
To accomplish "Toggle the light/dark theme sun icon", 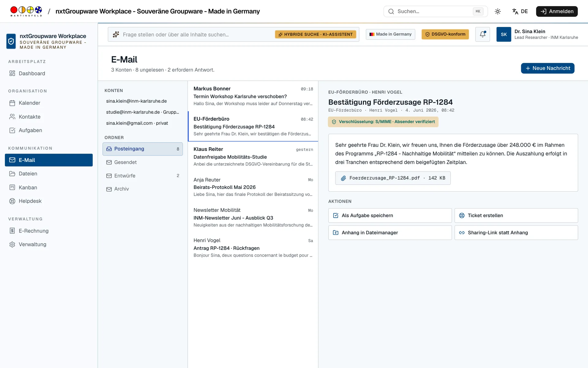I will [498, 11].
